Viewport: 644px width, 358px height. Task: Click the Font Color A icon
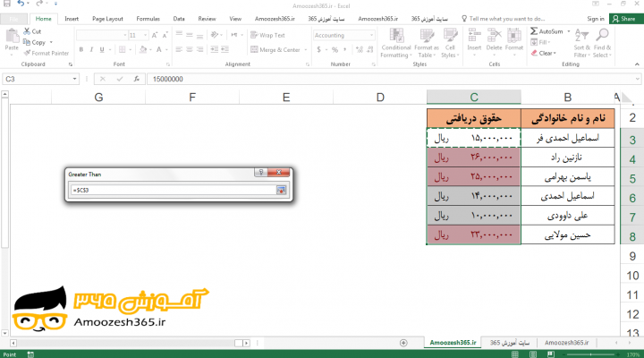point(159,50)
